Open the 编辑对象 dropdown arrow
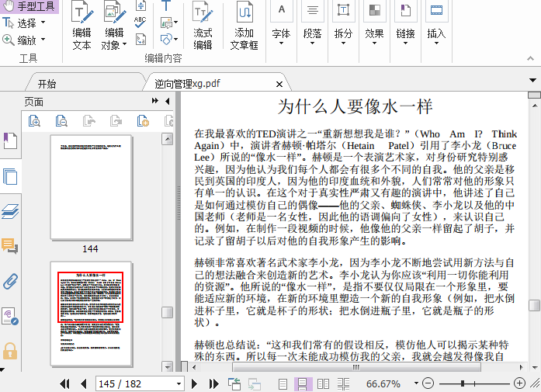 (124, 44)
